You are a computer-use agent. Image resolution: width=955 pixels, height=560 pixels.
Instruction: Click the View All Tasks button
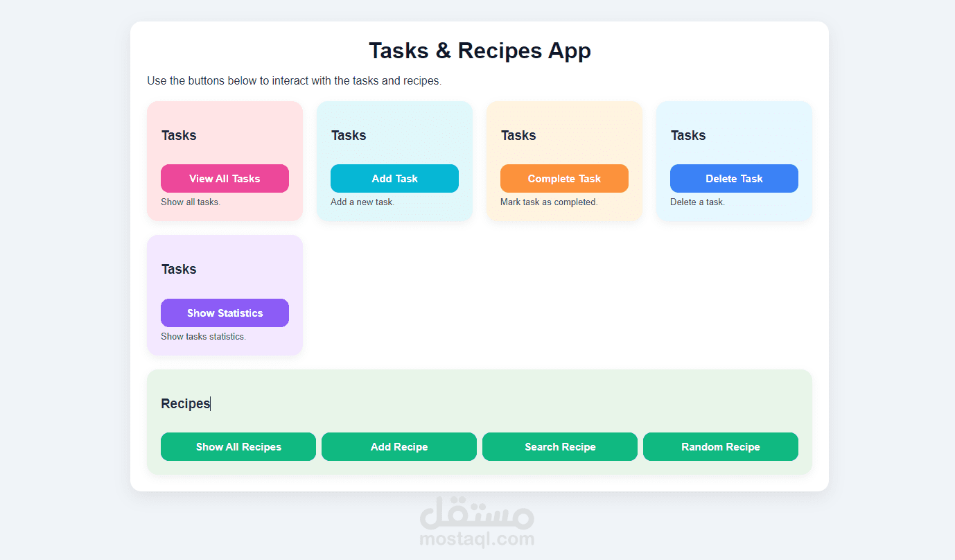tap(225, 178)
